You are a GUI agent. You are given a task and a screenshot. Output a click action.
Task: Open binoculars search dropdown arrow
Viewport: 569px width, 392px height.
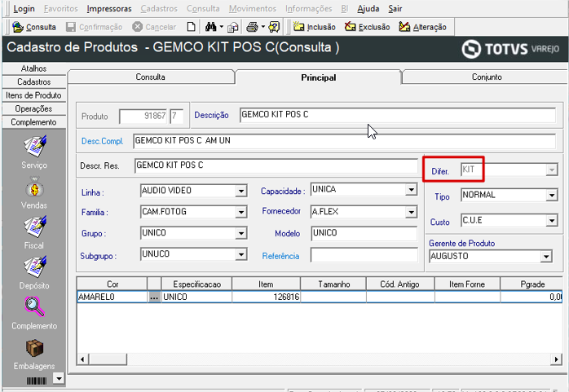tap(222, 27)
